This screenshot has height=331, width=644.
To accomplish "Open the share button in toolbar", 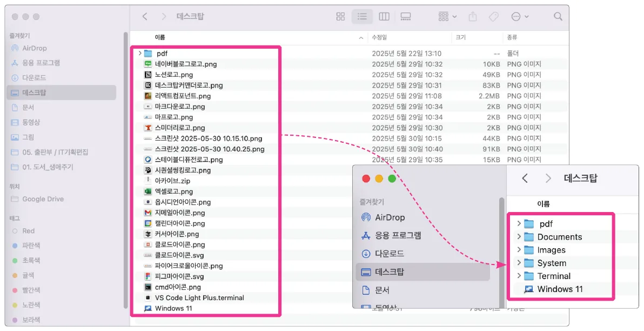I will [473, 16].
